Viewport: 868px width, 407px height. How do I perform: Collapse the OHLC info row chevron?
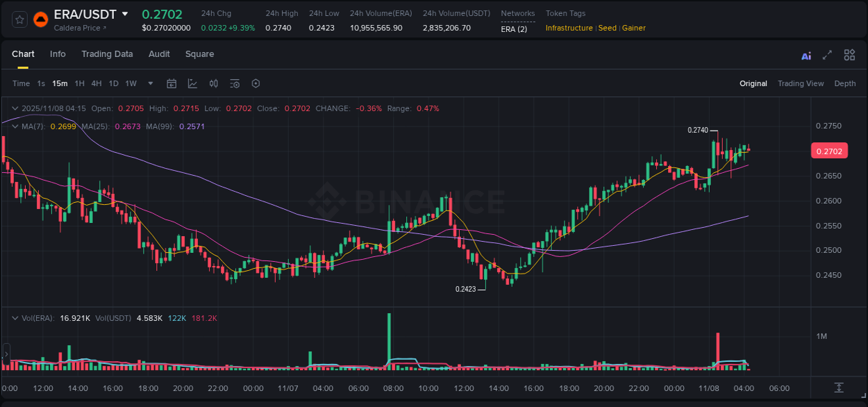15,108
